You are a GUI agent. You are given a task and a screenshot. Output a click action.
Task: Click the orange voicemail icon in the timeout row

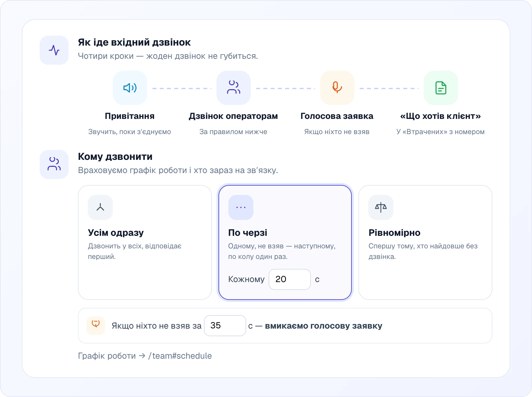coord(96,326)
